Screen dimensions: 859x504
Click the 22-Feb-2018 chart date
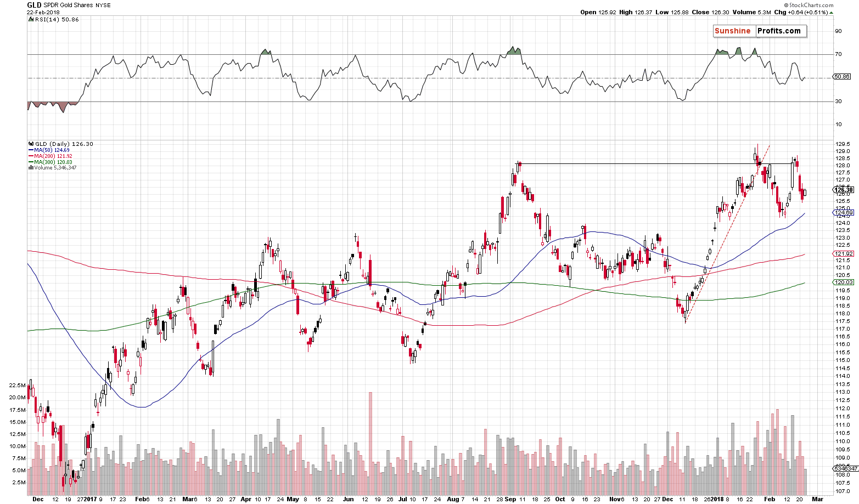[43, 12]
